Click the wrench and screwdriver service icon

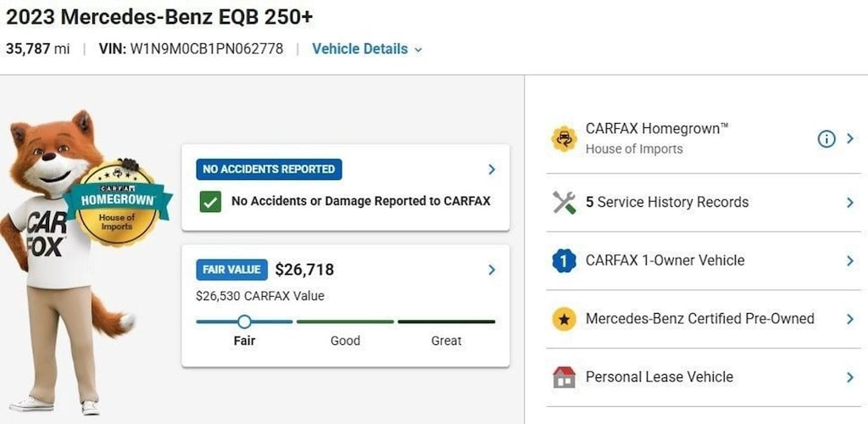click(x=564, y=202)
